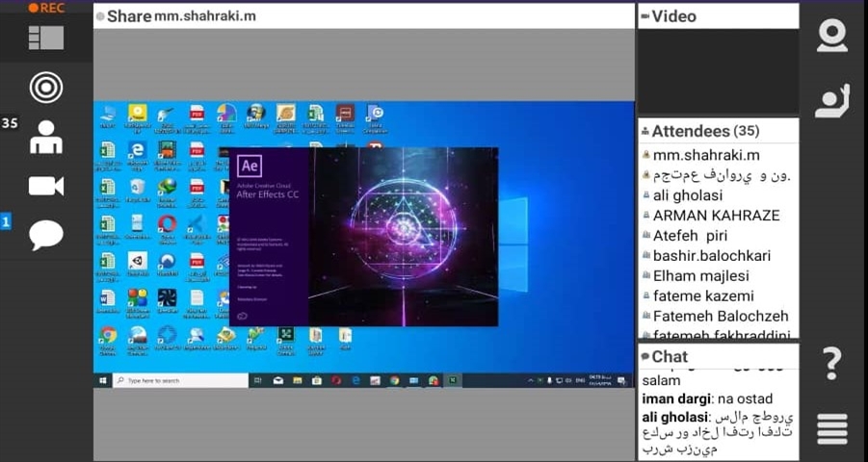Image resolution: width=868 pixels, height=462 pixels.
Task: Tap the concentric-circle broadcast icon
Action: [x=46, y=88]
